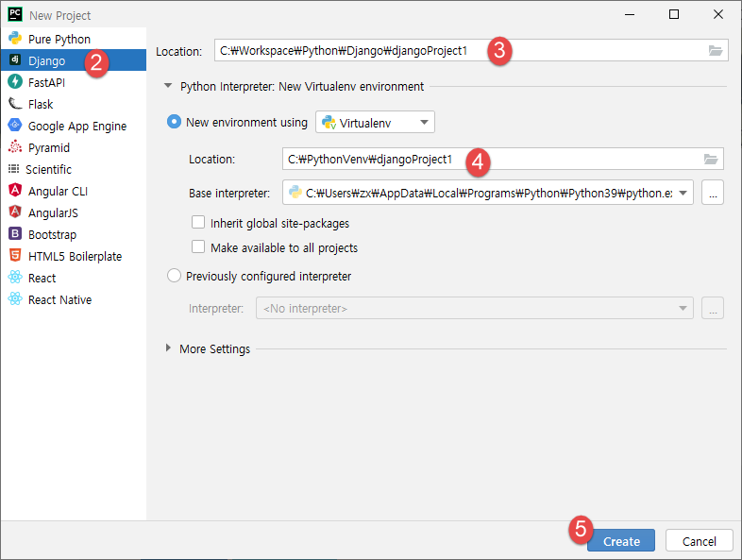Click the Flask horn icon

point(15,103)
